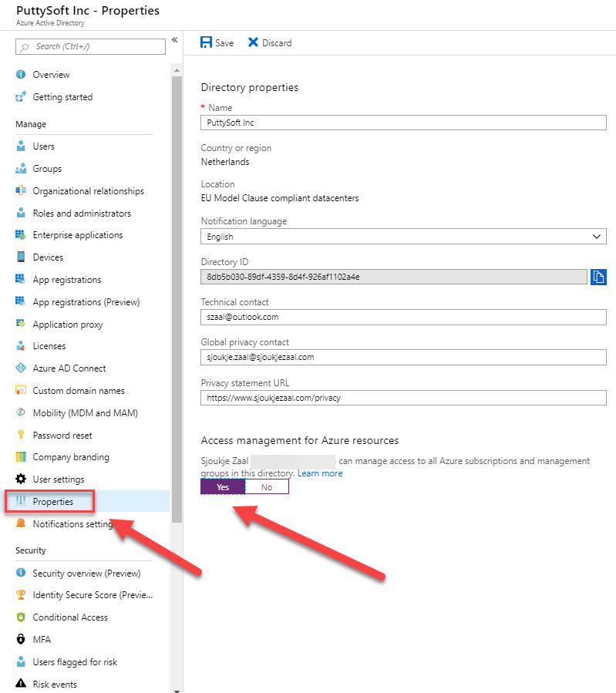
Task: Open Azure AD Connect menu item
Action: tap(69, 368)
